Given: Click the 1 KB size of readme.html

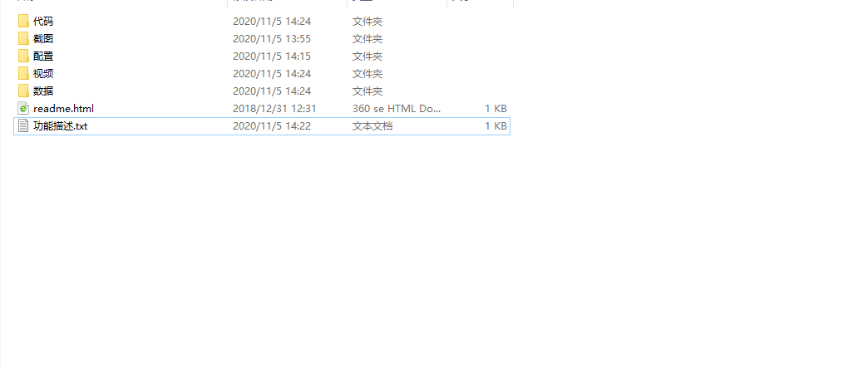Looking at the screenshot, I should pos(496,109).
